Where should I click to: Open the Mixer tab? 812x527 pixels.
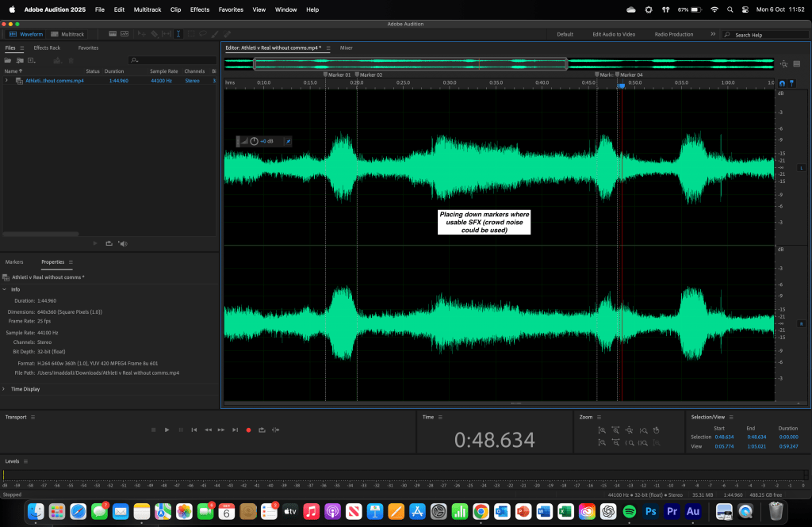click(347, 48)
